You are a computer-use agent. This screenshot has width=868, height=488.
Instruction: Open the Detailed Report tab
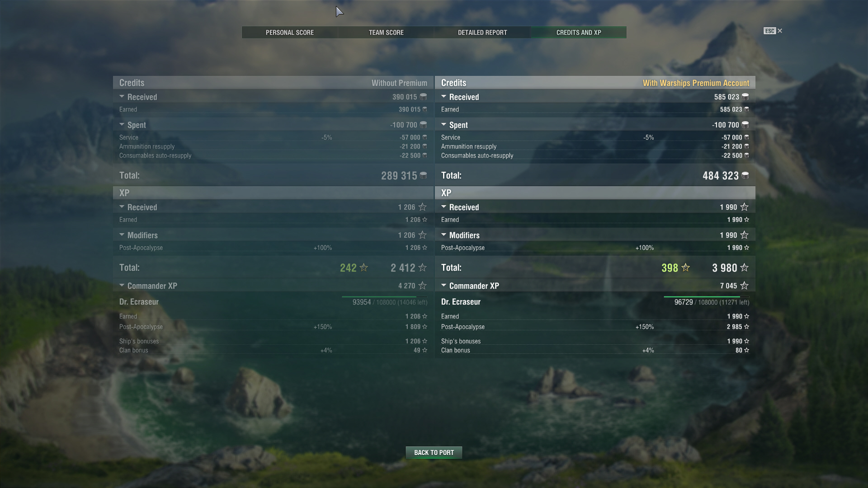[x=482, y=33]
